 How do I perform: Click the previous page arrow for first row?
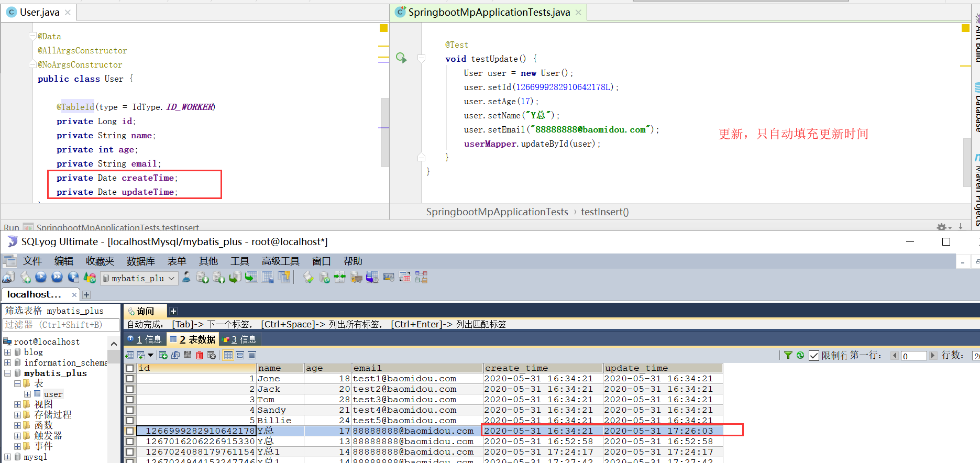click(x=895, y=356)
